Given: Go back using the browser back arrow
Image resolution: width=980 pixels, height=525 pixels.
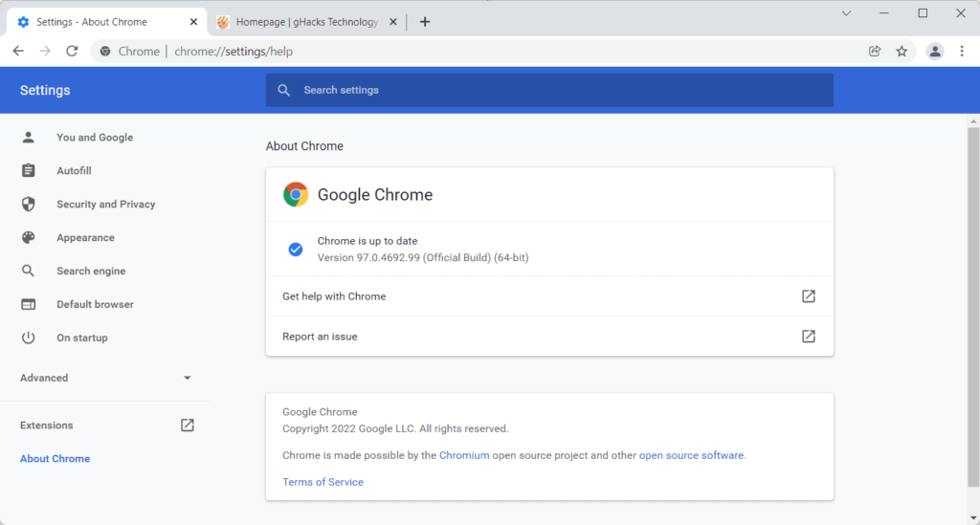Looking at the screenshot, I should [18, 52].
